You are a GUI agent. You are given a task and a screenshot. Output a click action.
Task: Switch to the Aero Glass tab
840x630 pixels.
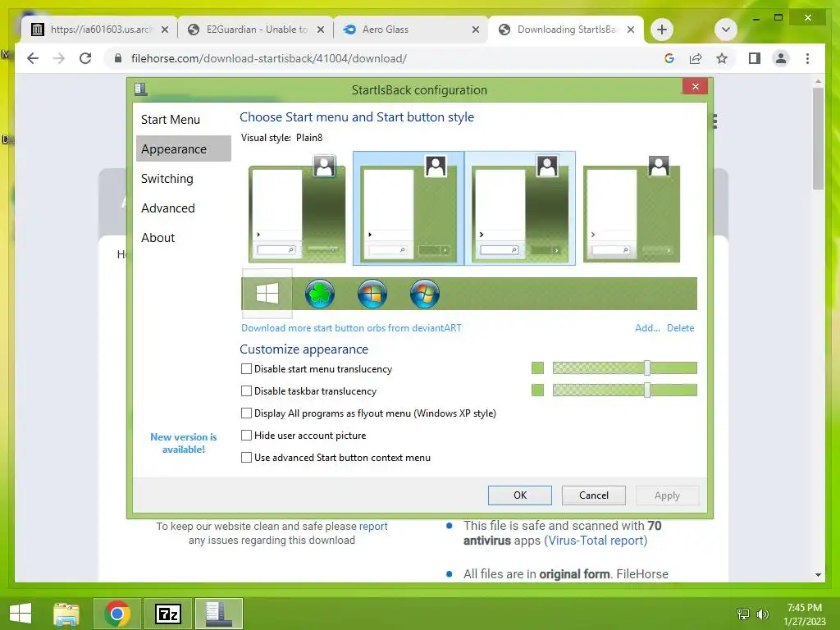tap(410, 30)
